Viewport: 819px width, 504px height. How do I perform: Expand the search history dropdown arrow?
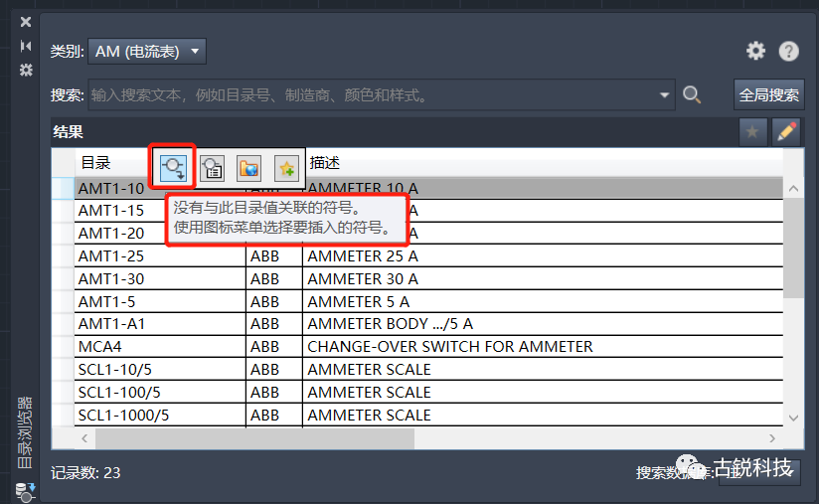tap(664, 95)
